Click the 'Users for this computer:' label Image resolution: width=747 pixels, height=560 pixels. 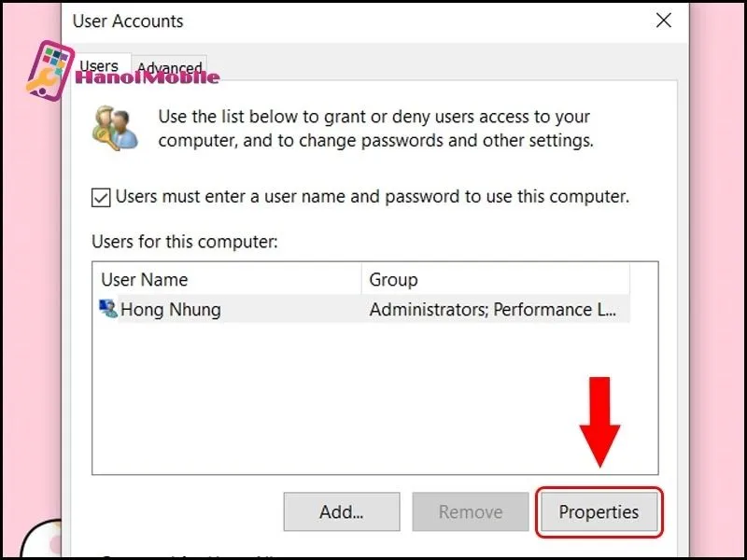pyautogui.click(x=185, y=242)
